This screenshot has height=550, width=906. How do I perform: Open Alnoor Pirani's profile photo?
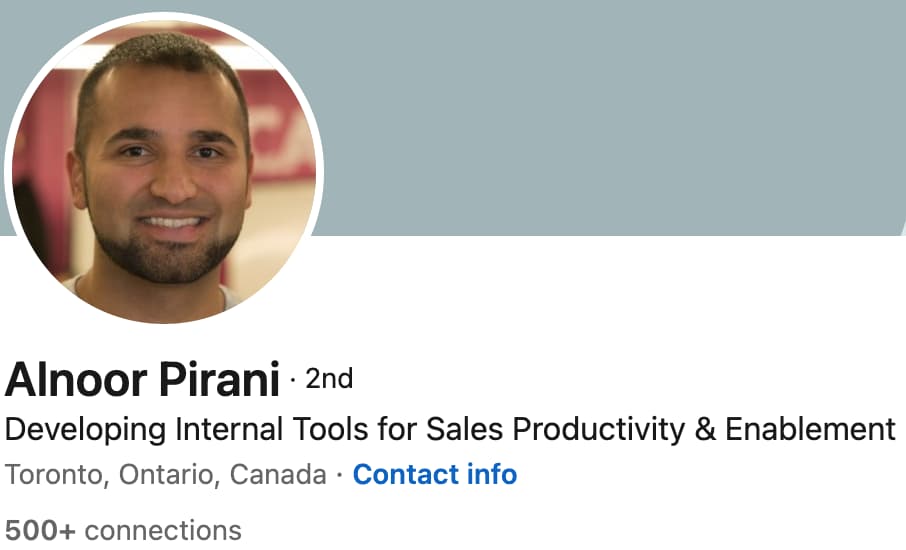pos(164,168)
